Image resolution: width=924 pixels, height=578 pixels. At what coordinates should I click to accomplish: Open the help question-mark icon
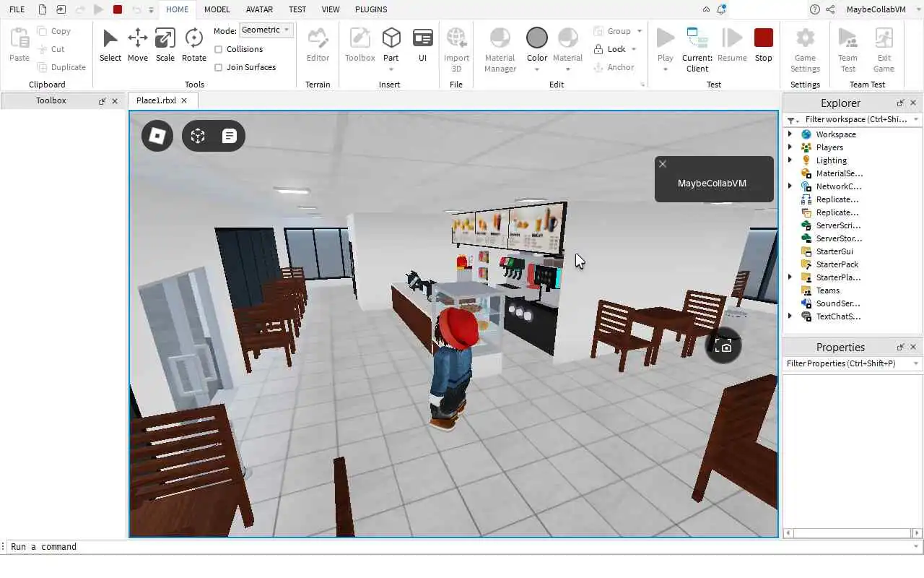point(815,9)
